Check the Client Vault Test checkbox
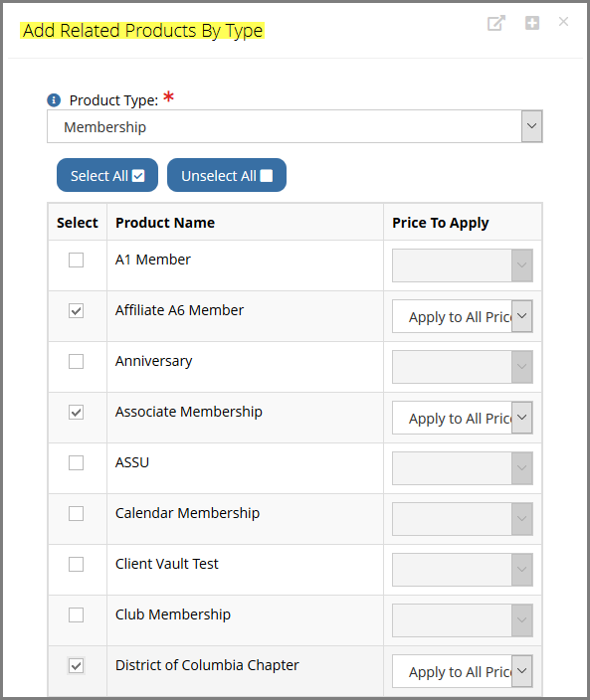Viewport: 590px width, 700px height. (x=76, y=565)
